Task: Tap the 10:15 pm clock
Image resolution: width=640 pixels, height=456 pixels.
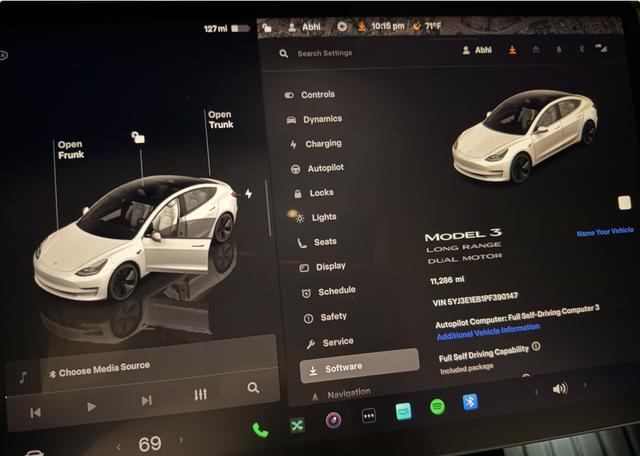Action: (388, 27)
